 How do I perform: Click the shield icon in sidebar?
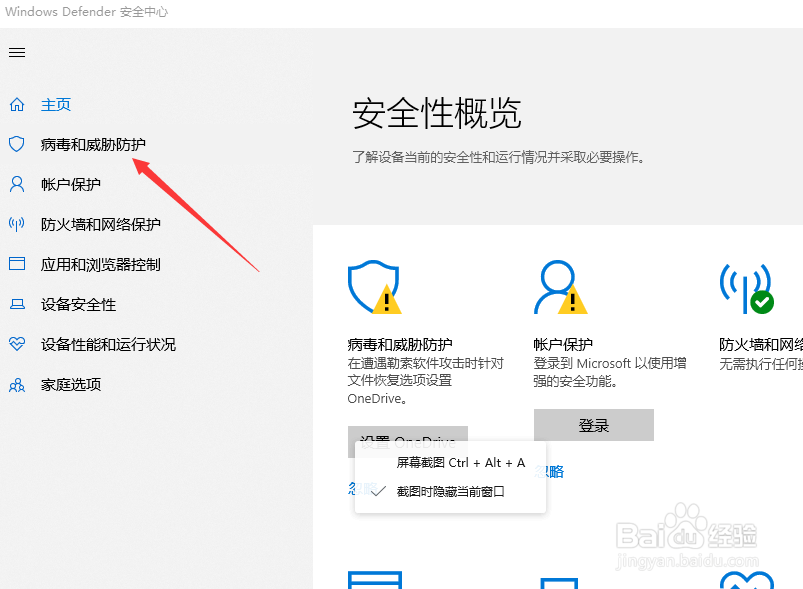point(17,144)
